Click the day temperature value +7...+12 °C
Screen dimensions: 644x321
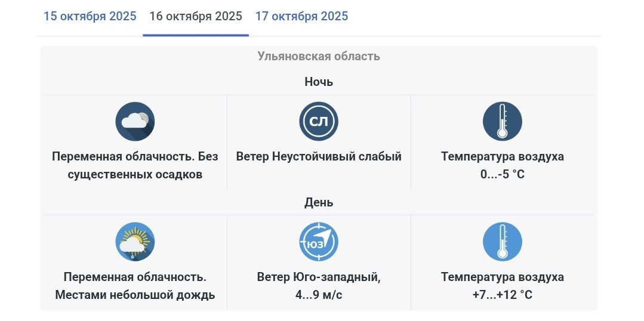click(503, 295)
